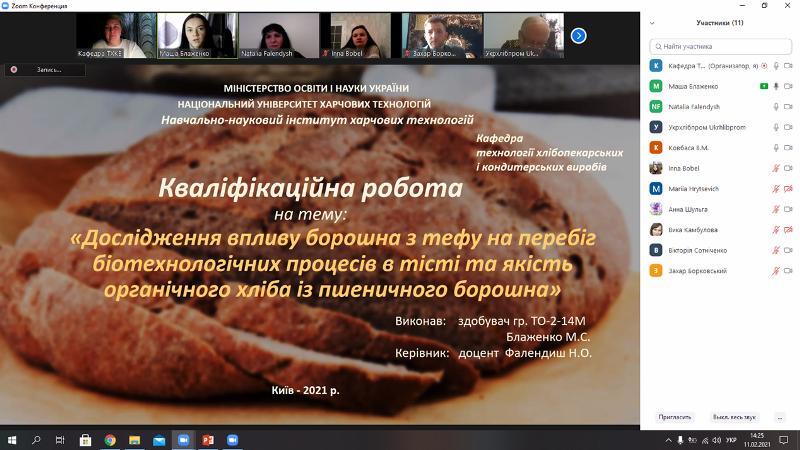Viewport: 800px width, 450px height.
Task: Mute Natalia Falendysh's microphone
Action: pos(776,107)
